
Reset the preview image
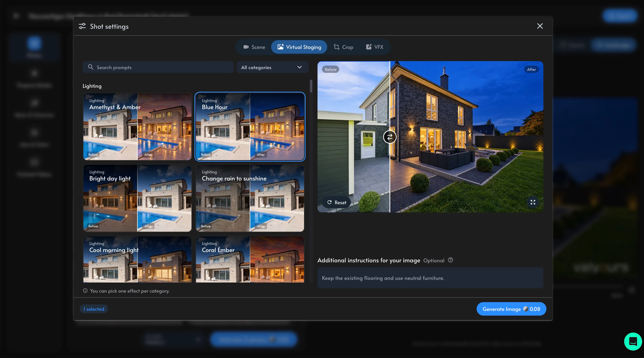(x=337, y=202)
